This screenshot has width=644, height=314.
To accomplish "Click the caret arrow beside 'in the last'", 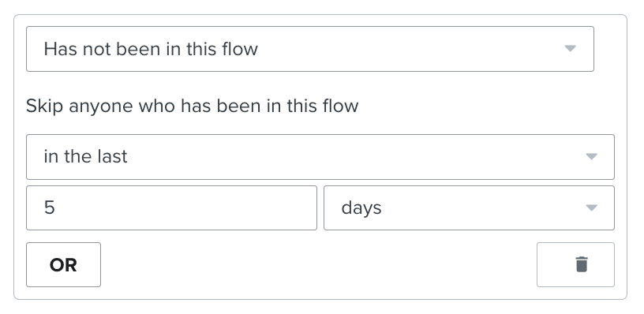I will coord(591,156).
